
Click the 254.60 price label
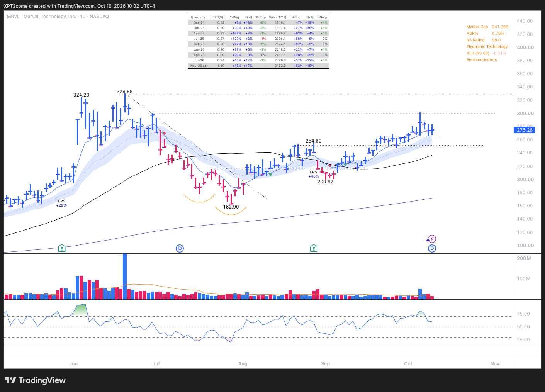point(313,141)
